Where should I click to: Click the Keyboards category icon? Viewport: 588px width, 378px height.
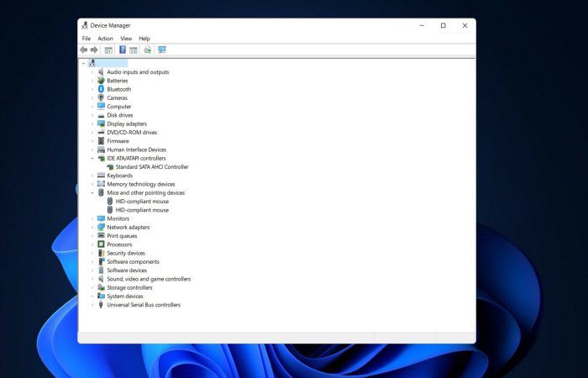[101, 175]
